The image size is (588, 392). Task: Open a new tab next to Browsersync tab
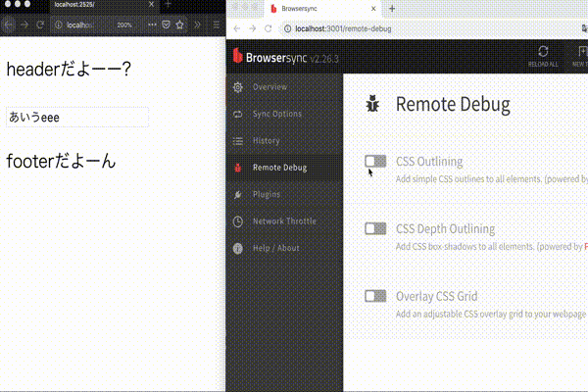(392, 9)
